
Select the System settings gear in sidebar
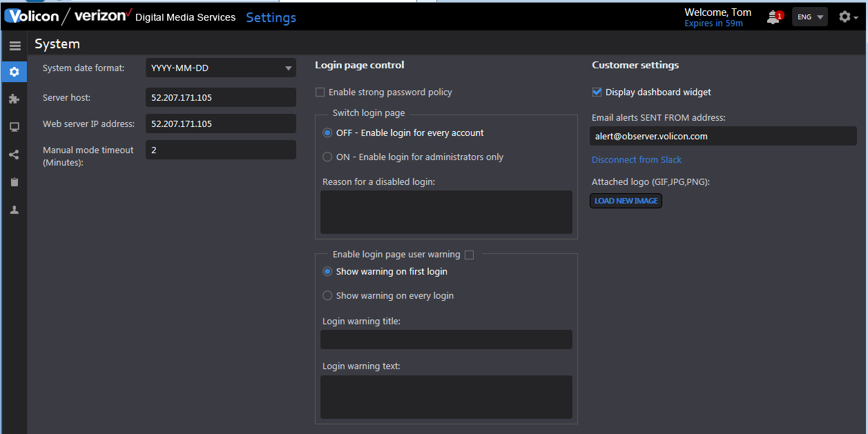pyautogui.click(x=14, y=72)
